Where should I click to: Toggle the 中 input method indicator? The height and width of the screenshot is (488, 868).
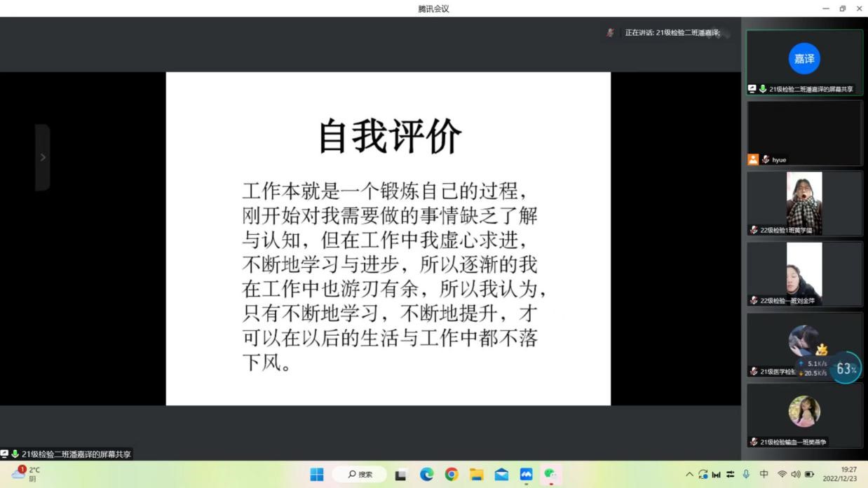click(764, 475)
